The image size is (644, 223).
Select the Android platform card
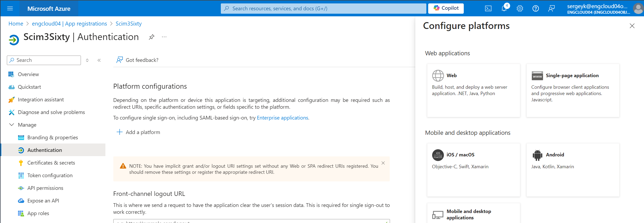[573, 170]
